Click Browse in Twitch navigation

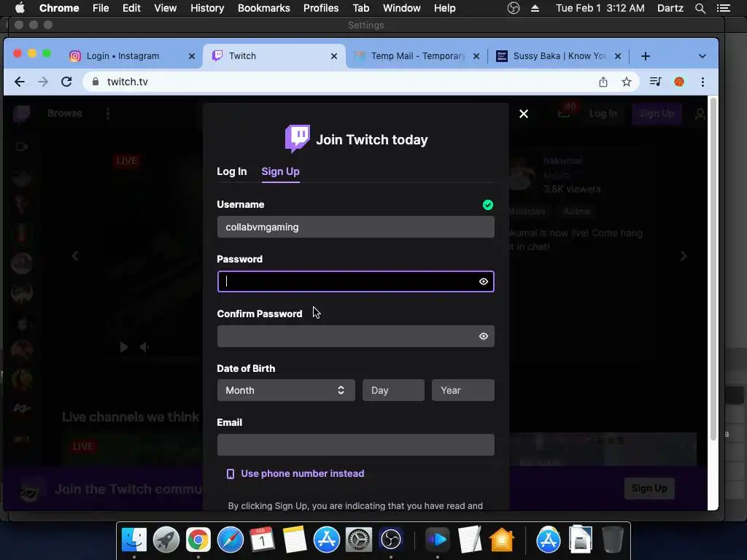(65, 113)
